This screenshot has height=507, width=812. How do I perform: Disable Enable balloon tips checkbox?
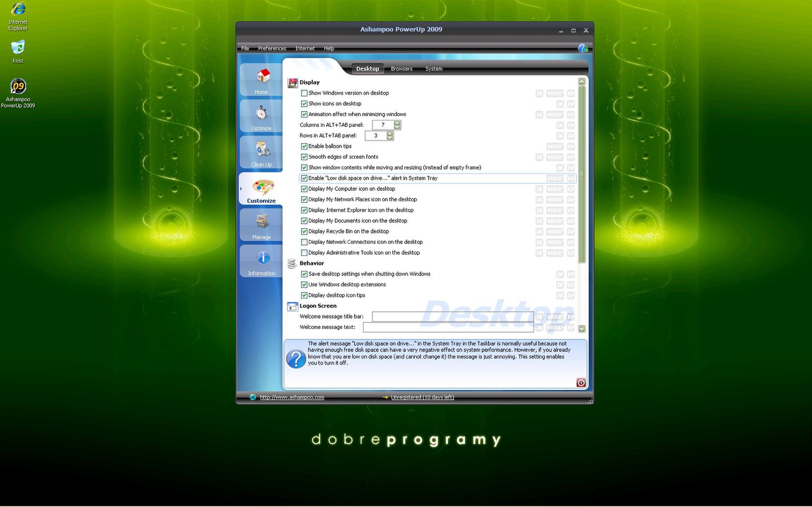point(304,146)
